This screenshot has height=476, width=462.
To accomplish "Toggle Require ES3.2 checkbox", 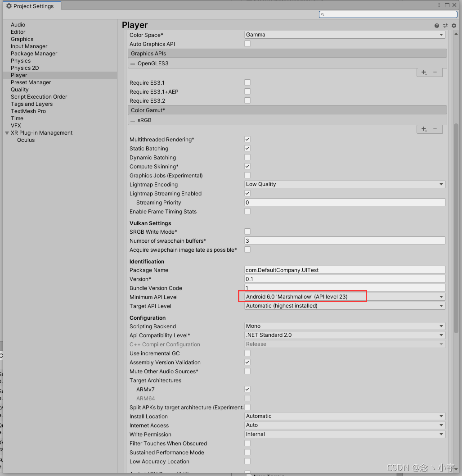I will pyautogui.click(x=247, y=100).
